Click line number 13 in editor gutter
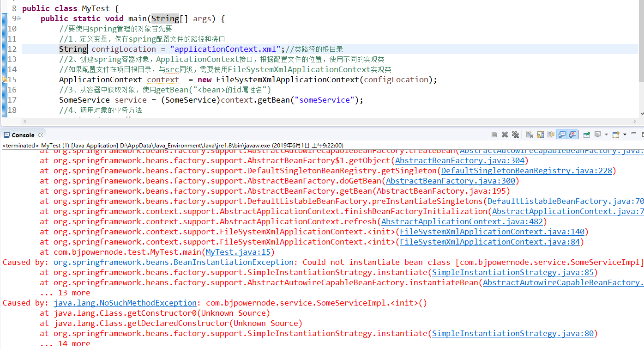The image size is (644, 349). pos(12,59)
